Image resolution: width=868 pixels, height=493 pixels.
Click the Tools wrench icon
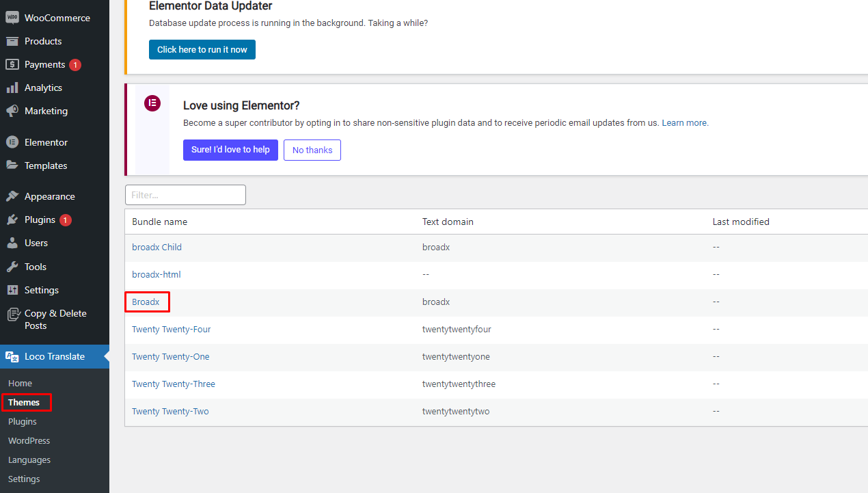point(12,267)
